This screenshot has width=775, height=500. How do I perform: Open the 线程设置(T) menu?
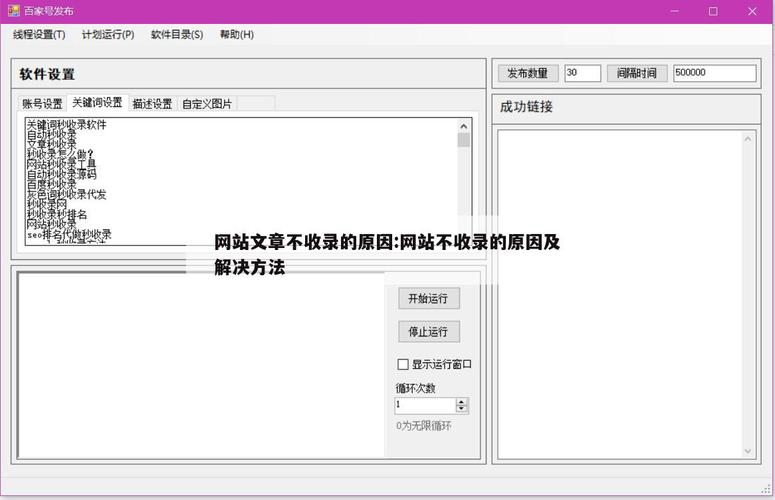point(39,35)
